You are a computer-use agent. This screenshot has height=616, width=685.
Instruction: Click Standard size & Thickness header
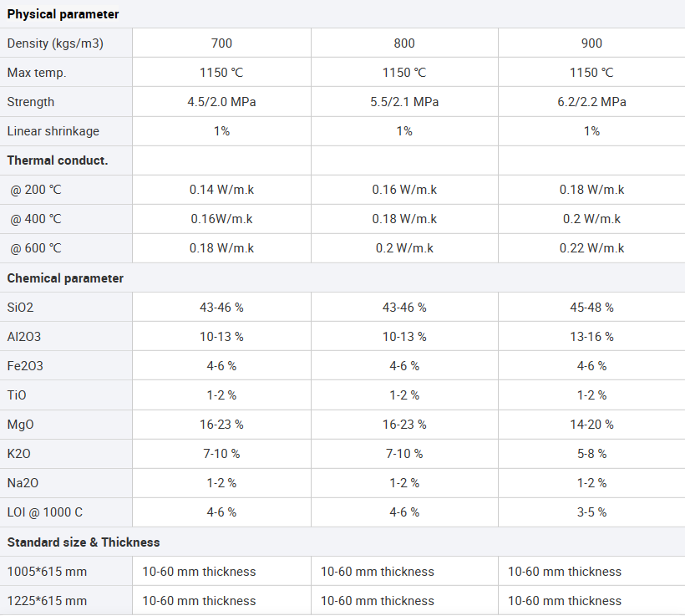pyautogui.click(x=84, y=542)
